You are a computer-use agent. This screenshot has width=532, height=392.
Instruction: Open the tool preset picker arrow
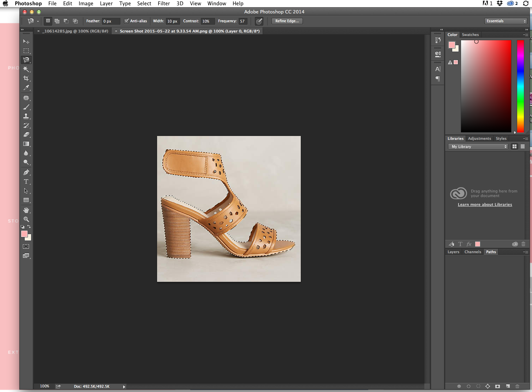pyautogui.click(x=38, y=22)
